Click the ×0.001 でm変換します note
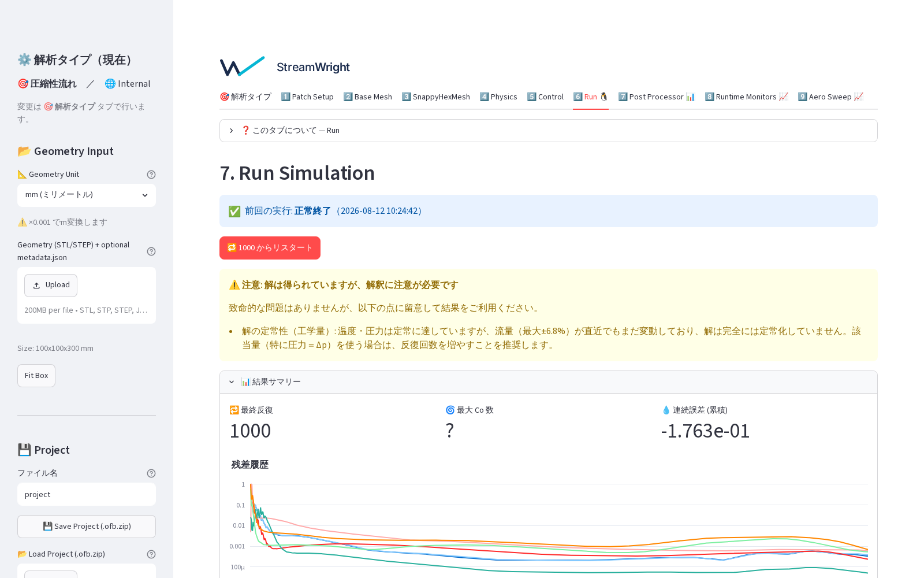Image resolution: width=924 pixels, height=578 pixels. tap(62, 223)
